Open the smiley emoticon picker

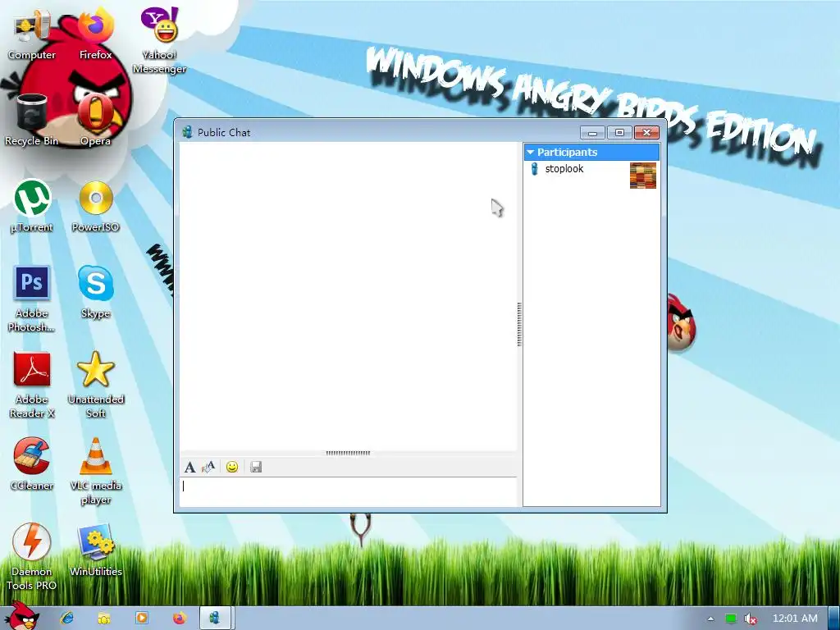coord(232,467)
